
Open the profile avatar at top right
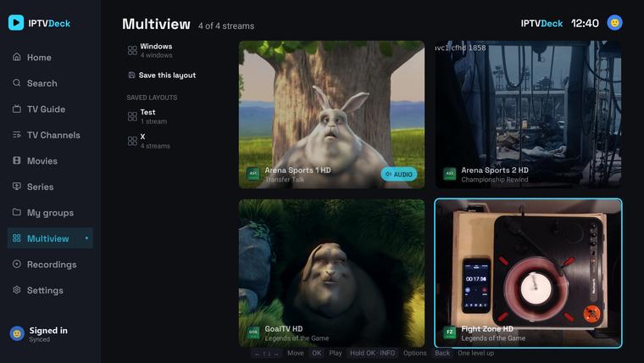614,23
